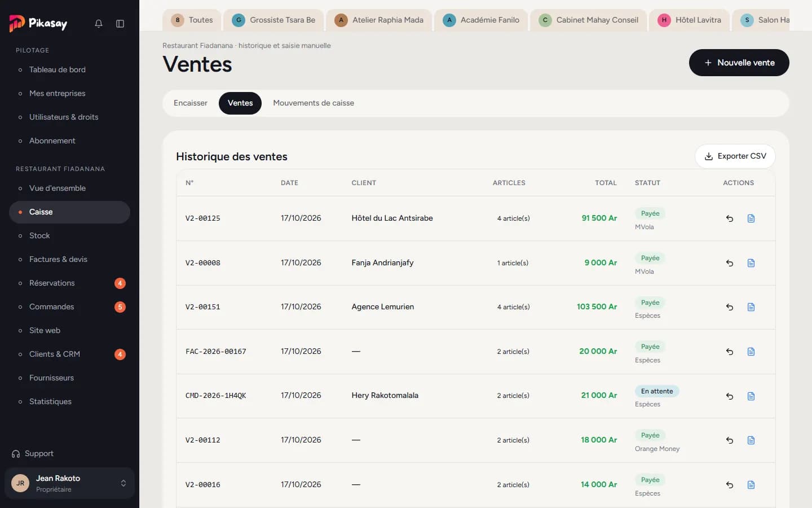
Task: Click undo icon for sale V2-00112
Action: 730,440
